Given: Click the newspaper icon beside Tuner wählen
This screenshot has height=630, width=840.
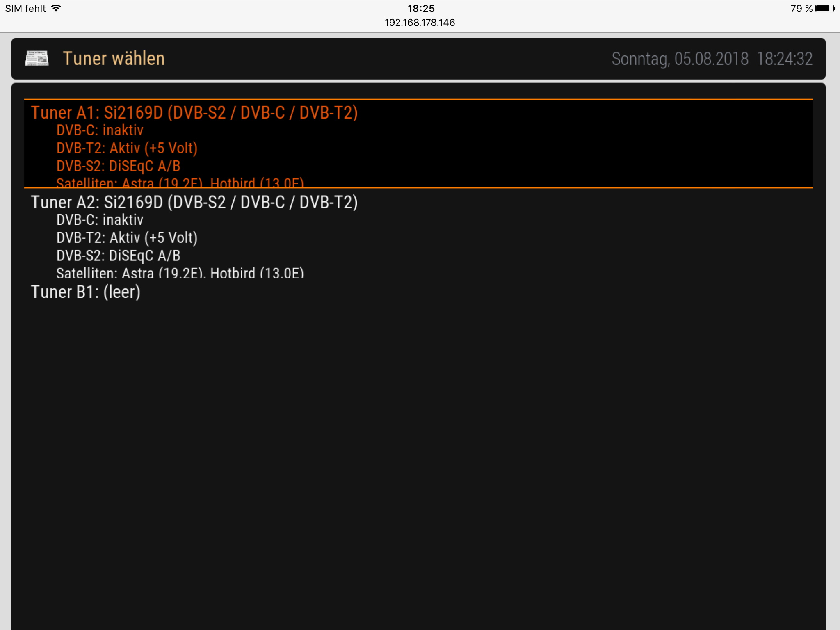Looking at the screenshot, I should [37, 59].
